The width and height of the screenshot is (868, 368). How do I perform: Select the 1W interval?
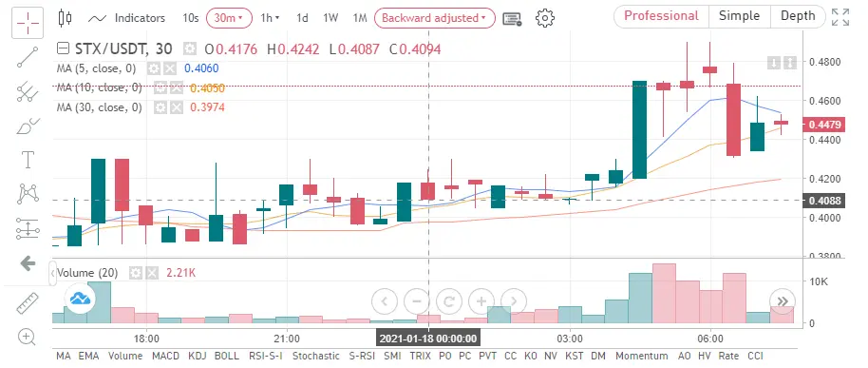(x=330, y=18)
